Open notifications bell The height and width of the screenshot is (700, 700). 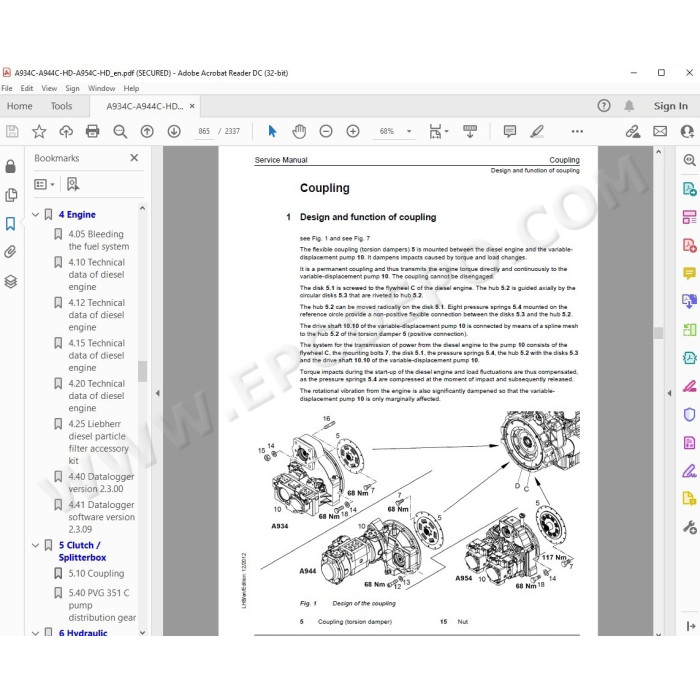click(x=629, y=106)
